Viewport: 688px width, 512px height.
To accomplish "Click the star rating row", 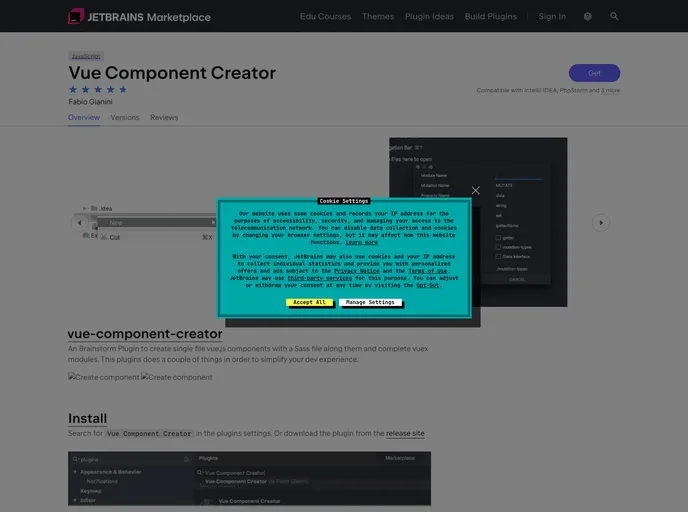I will [98, 90].
